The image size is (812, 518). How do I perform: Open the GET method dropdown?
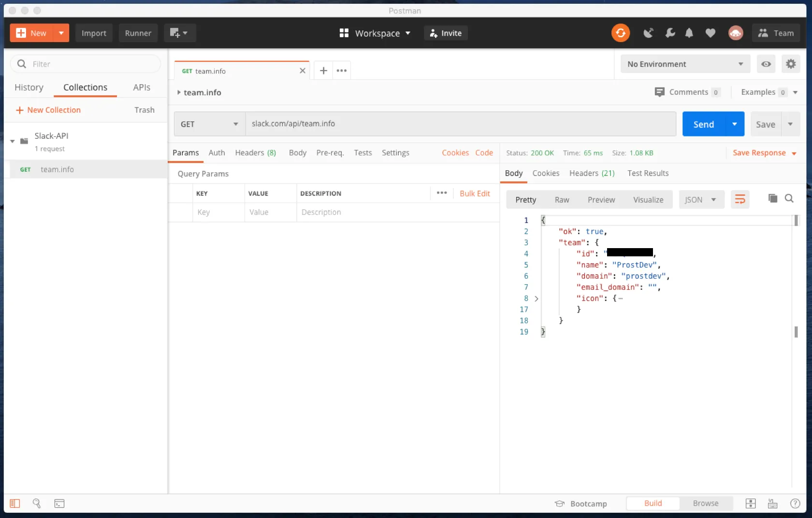coord(209,124)
